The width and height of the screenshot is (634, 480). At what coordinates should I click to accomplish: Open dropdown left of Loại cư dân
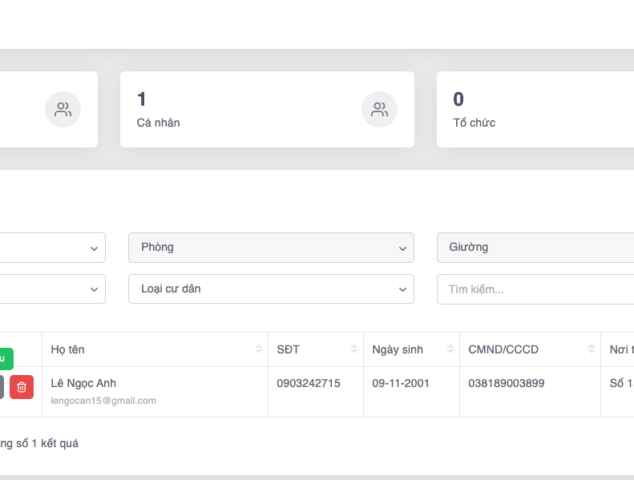click(52, 289)
